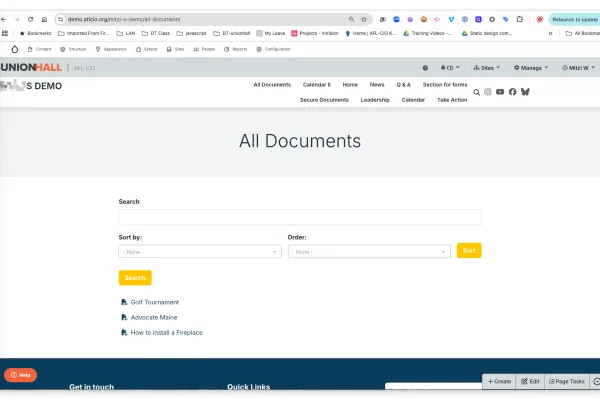
Task: Click the Drupal drop logo icon
Action: [15, 49]
